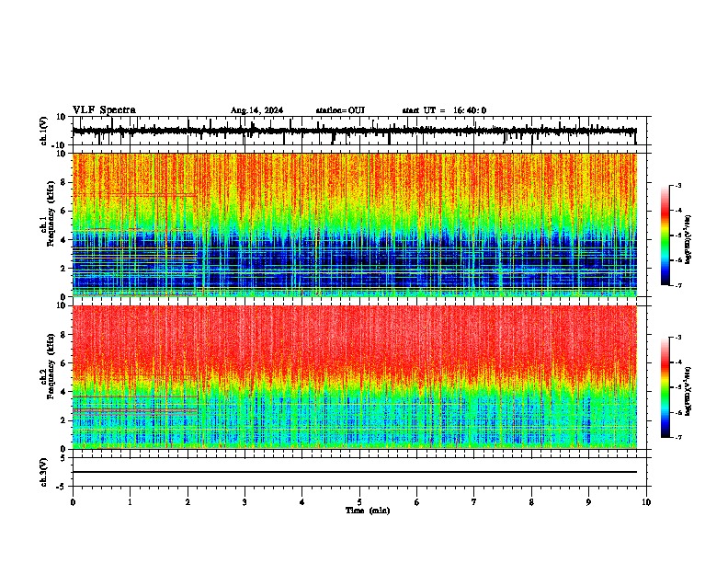Click time axis tick label "4"
The width and height of the screenshot is (728, 563).
coord(302,502)
